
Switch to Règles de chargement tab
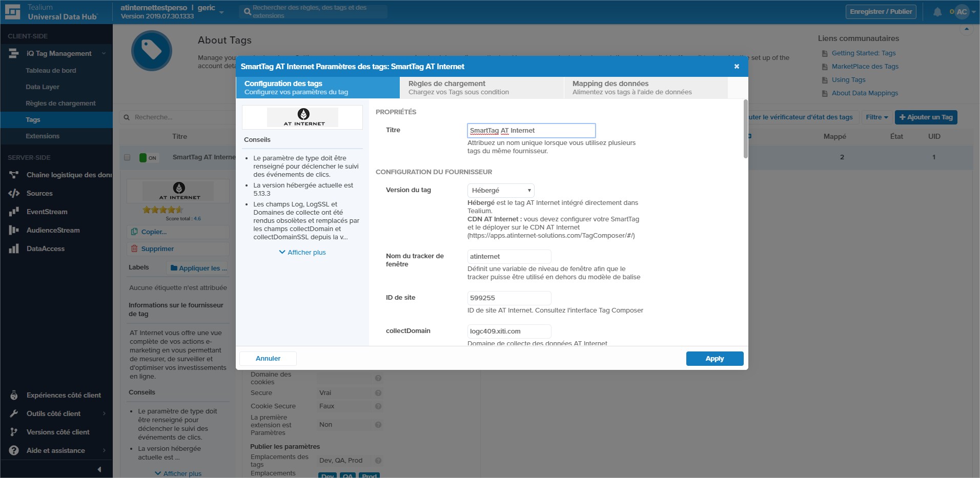481,87
